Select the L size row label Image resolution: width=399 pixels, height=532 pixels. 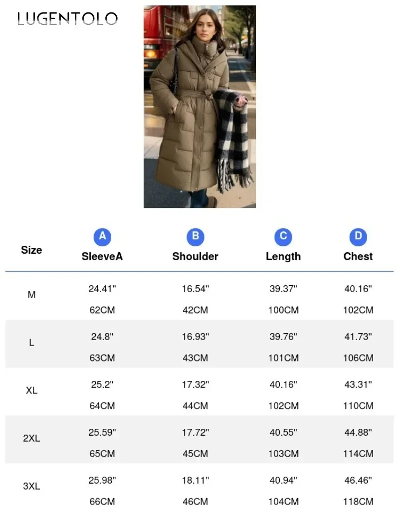tap(31, 343)
